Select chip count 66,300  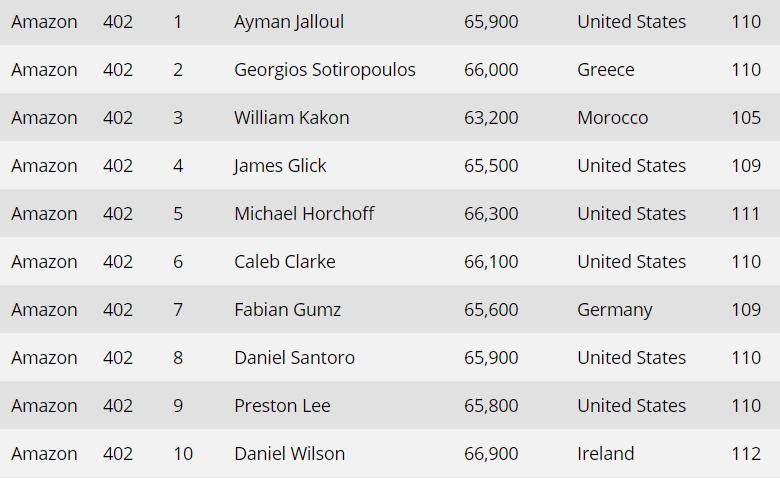tap(491, 214)
